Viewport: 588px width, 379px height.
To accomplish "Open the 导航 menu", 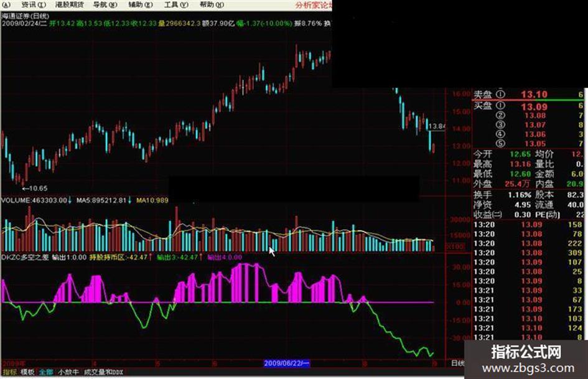I will pos(105,5).
